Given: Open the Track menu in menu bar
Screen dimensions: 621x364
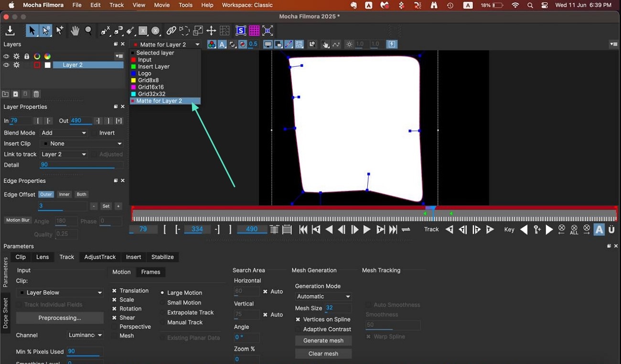Looking at the screenshot, I should [x=117, y=5].
